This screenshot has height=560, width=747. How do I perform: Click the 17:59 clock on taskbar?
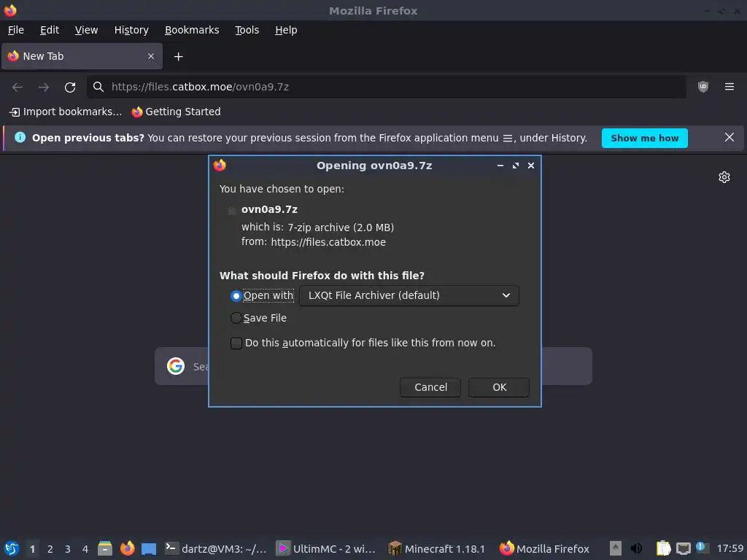tap(729, 549)
